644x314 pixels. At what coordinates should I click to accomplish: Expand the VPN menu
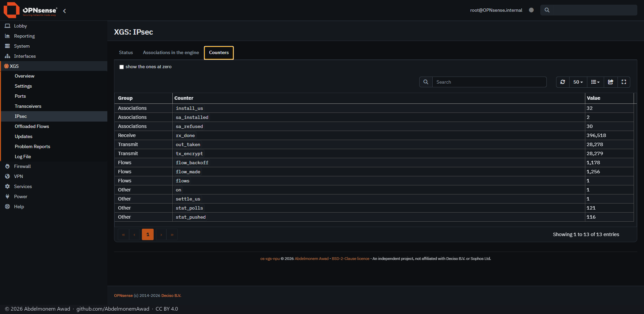(x=54, y=176)
